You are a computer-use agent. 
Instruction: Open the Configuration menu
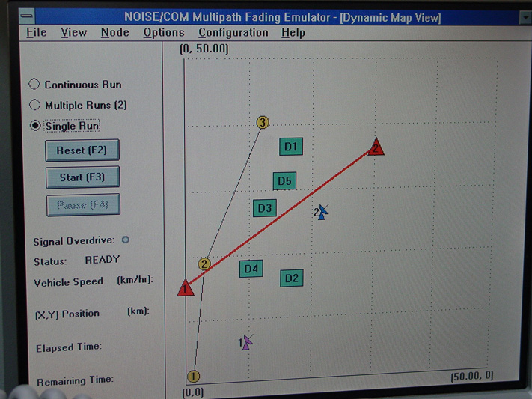[233, 33]
